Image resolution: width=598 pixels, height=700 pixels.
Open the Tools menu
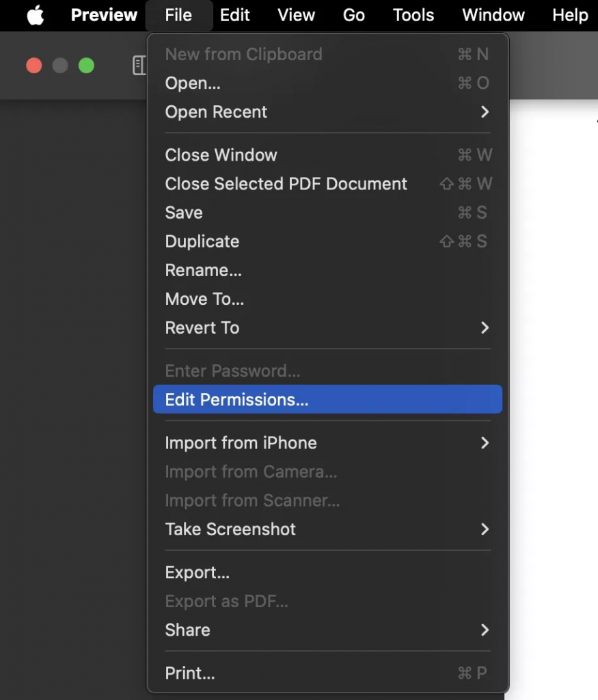click(x=413, y=15)
